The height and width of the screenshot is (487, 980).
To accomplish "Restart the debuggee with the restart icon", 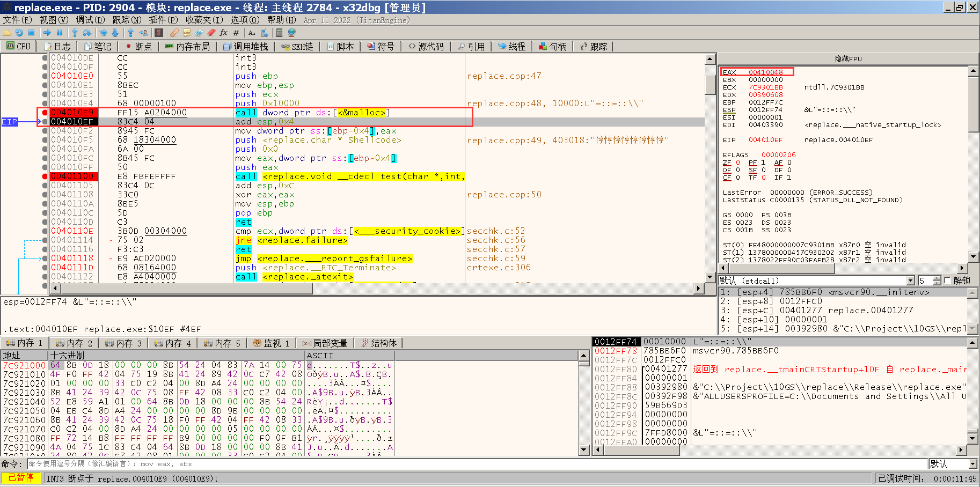I will click(19, 33).
